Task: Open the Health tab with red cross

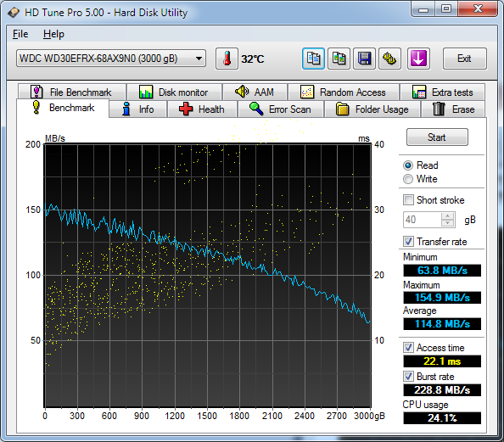Action: tap(202, 109)
